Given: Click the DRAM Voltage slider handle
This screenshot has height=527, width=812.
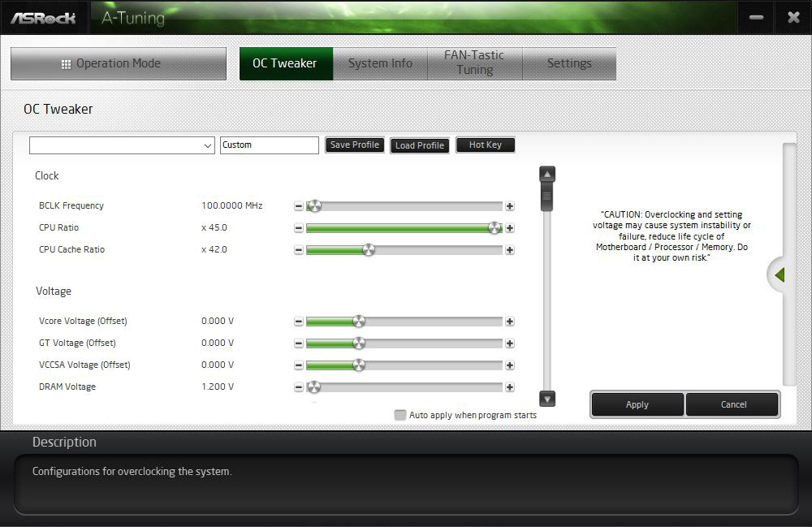Looking at the screenshot, I should point(313,387).
